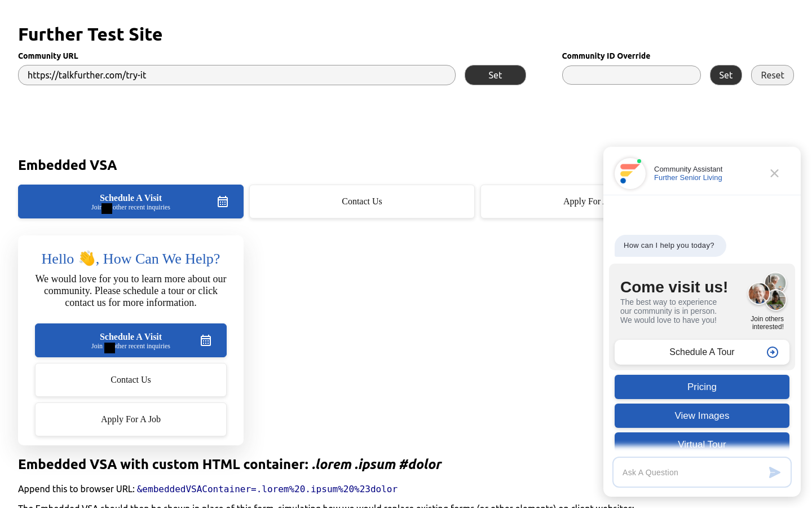Click the Further Senior Living logo avatar
The height and width of the screenshot is (508, 812).
pos(630,173)
